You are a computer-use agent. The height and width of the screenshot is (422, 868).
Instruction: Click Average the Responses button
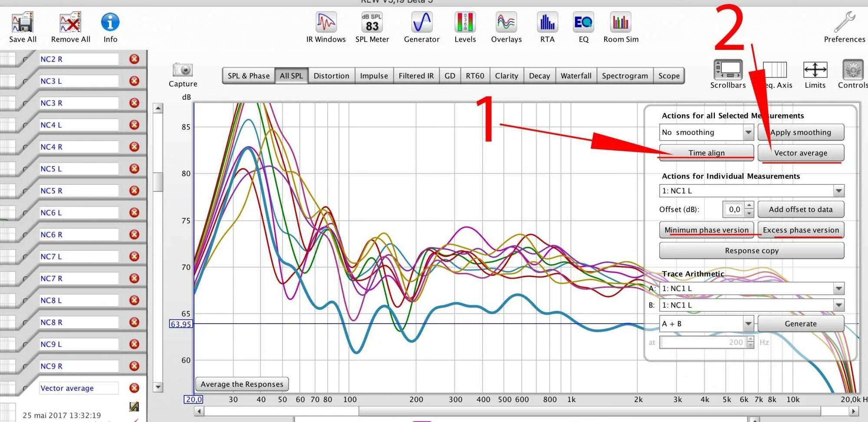(x=242, y=384)
